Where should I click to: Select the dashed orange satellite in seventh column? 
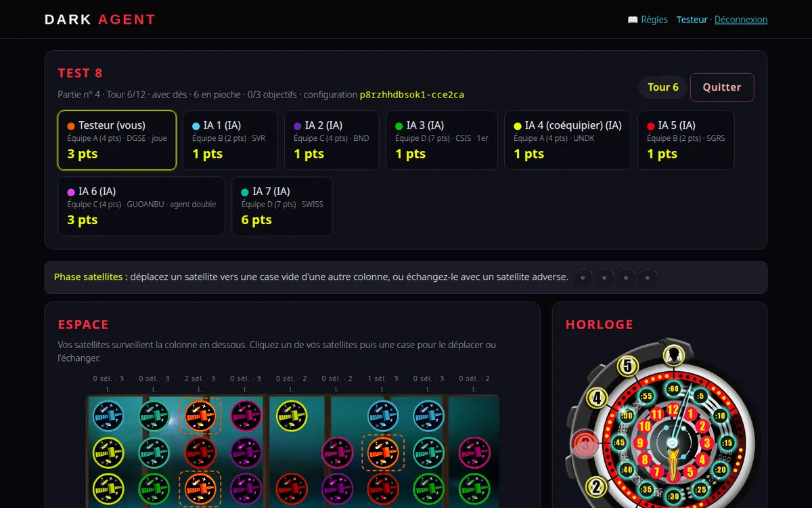point(383,452)
